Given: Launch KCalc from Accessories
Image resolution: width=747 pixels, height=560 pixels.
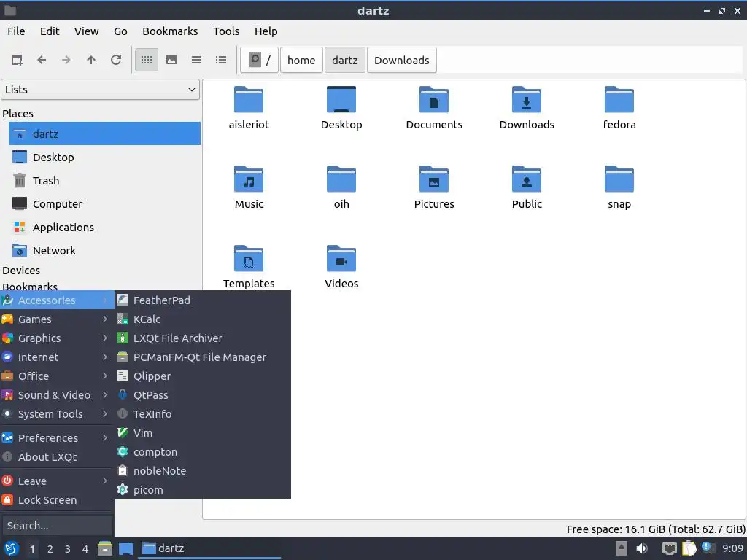Looking at the screenshot, I should (203, 319).
